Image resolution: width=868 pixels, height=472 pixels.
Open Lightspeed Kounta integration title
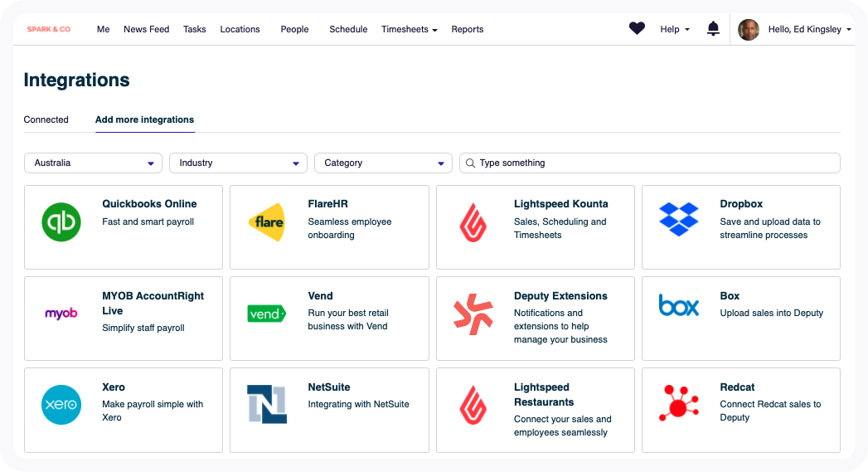560,204
